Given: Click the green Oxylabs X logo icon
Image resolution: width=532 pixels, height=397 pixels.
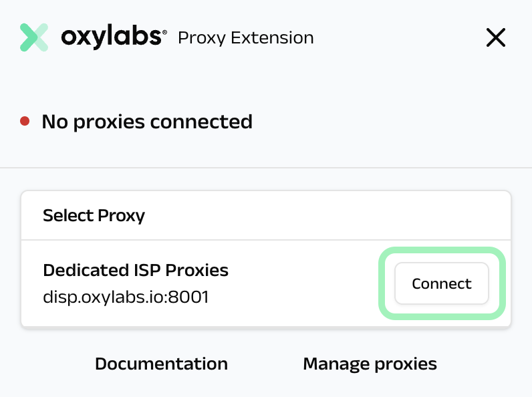Looking at the screenshot, I should (34, 37).
